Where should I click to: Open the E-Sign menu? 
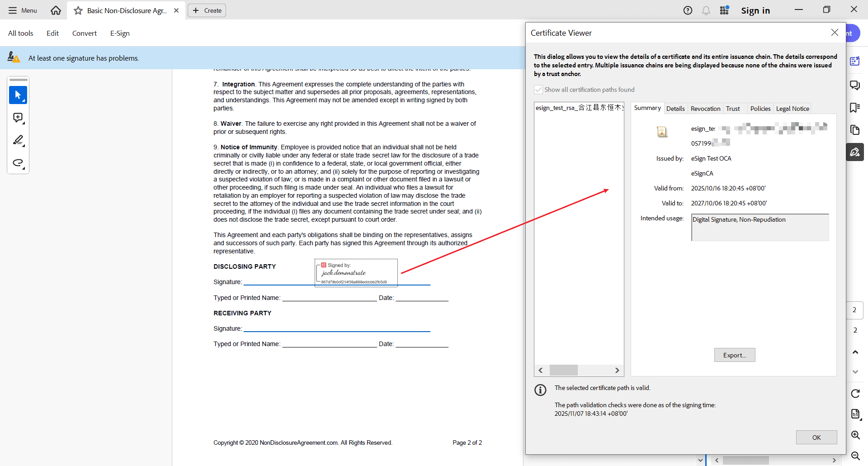120,33
